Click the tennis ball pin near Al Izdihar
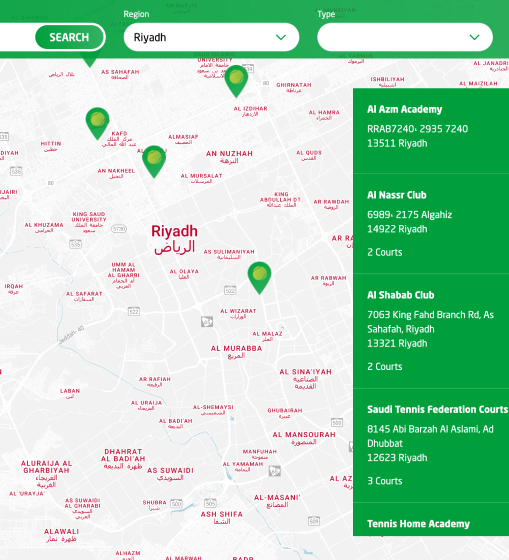 tap(236, 81)
